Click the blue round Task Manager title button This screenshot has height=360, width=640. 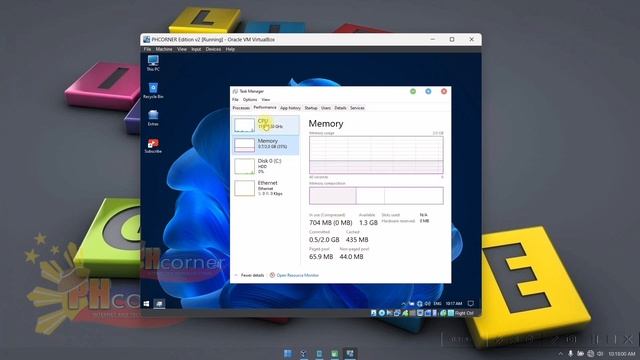pyautogui.click(x=428, y=91)
